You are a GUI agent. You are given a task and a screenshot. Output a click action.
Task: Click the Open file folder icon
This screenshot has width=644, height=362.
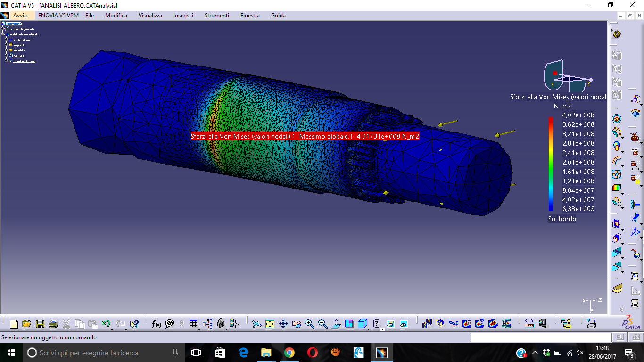26,324
